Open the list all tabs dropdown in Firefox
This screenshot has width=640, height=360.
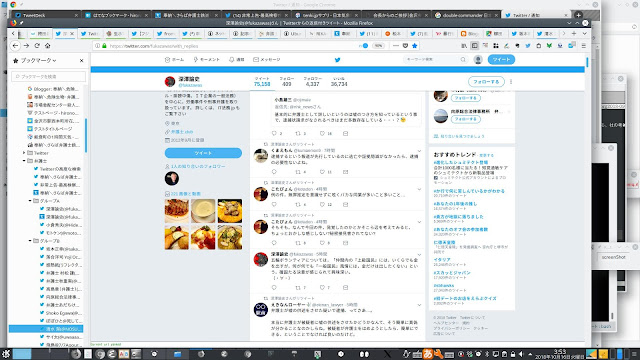[584, 33]
